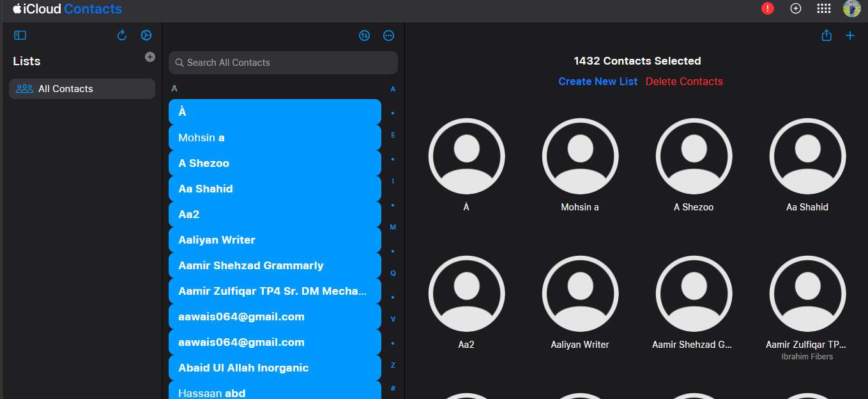
Task: Jump to # in alphabet index
Action: 393,388
